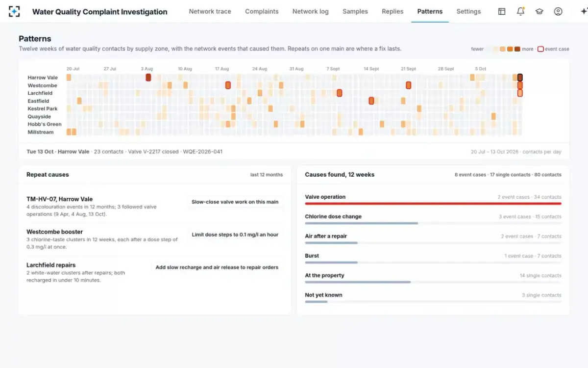588x368 pixels.
Task: Click the Hobb's Green zone label
Action: click(x=45, y=125)
